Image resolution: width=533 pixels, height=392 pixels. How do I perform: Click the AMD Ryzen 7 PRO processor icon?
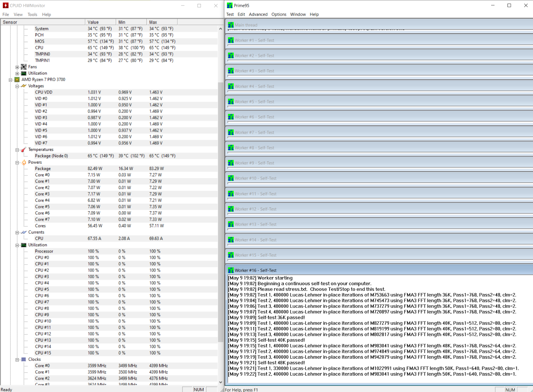(17, 80)
